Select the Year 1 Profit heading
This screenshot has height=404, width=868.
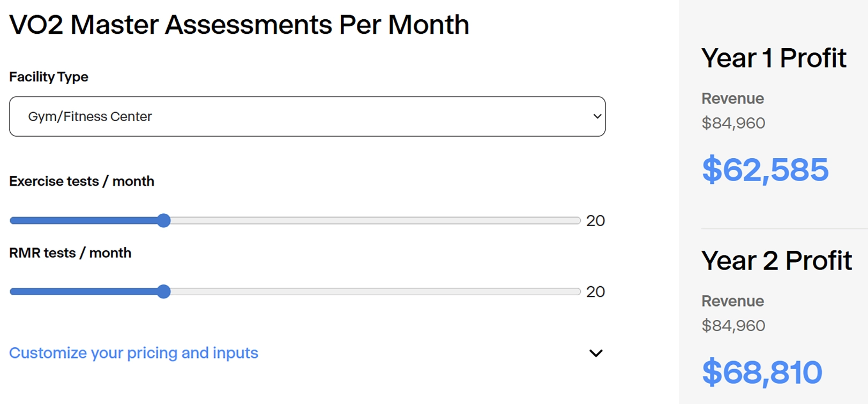774,58
